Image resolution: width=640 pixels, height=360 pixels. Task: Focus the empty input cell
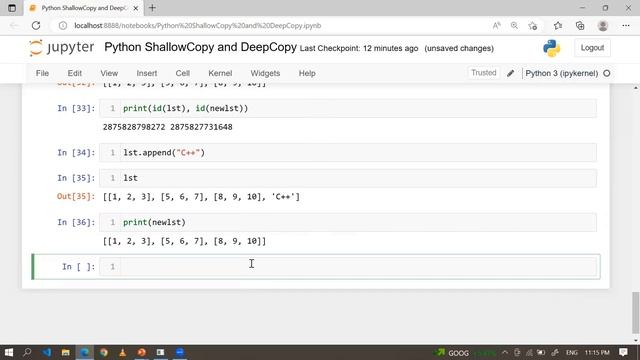[358, 267]
